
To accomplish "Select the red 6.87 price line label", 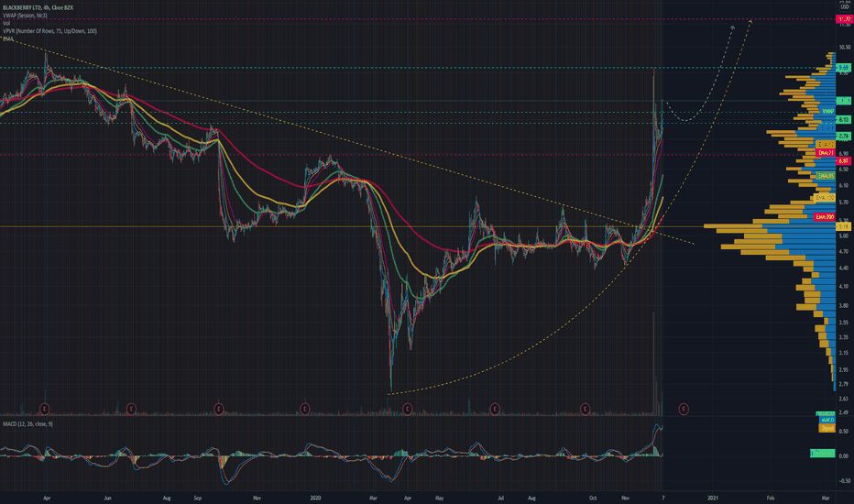I will (x=843, y=160).
